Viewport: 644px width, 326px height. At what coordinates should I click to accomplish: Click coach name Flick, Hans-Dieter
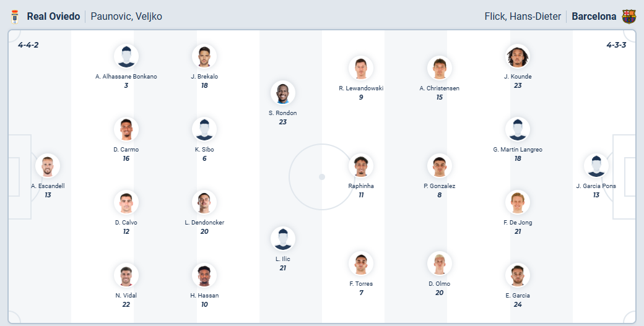pos(523,17)
